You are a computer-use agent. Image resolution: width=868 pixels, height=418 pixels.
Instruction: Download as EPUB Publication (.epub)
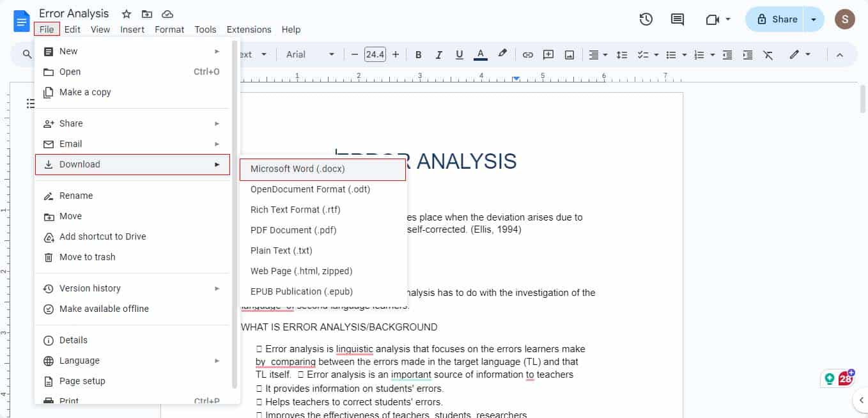pos(323,291)
